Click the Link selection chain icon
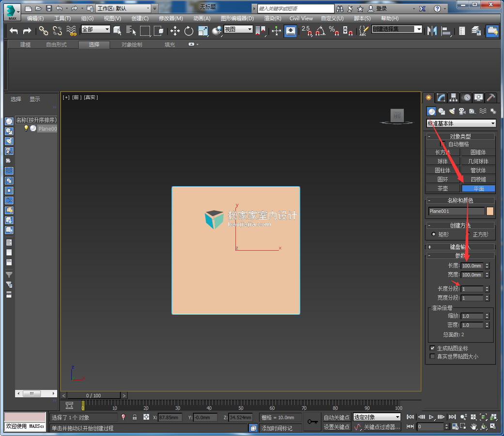This screenshot has height=436, width=504. 44,31
